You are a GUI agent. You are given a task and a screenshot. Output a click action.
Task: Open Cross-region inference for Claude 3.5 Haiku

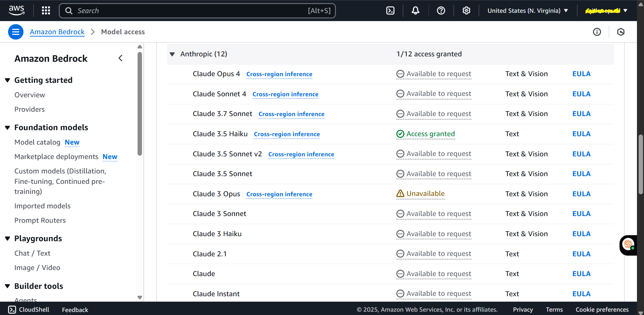point(287,134)
